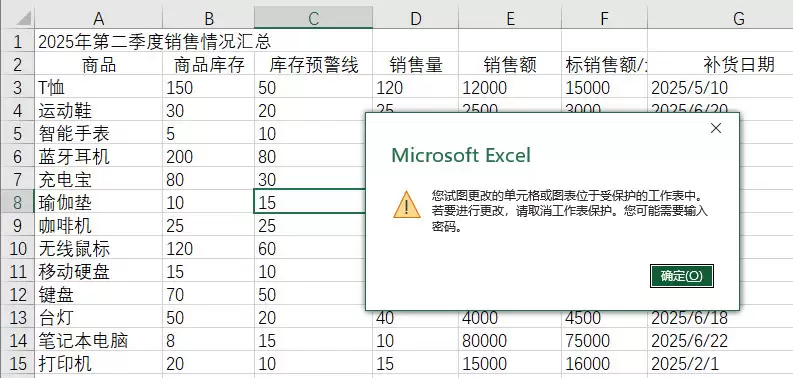Select row 2 header
This screenshot has width=793, height=378.
click(17, 64)
